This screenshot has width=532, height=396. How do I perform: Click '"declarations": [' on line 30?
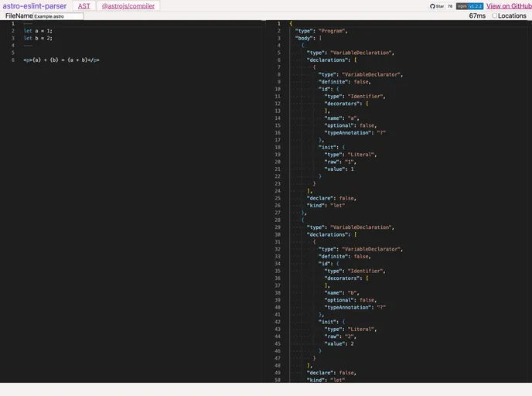click(x=332, y=235)
